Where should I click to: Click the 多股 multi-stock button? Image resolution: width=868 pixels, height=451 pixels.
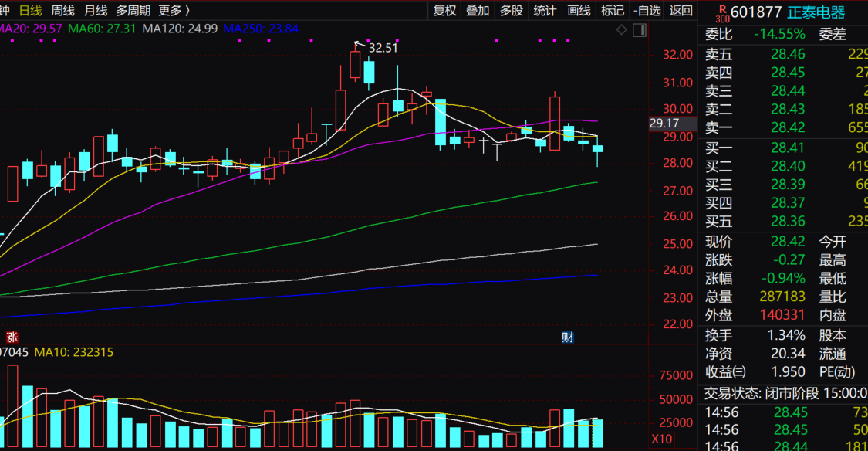click(511, 10)
